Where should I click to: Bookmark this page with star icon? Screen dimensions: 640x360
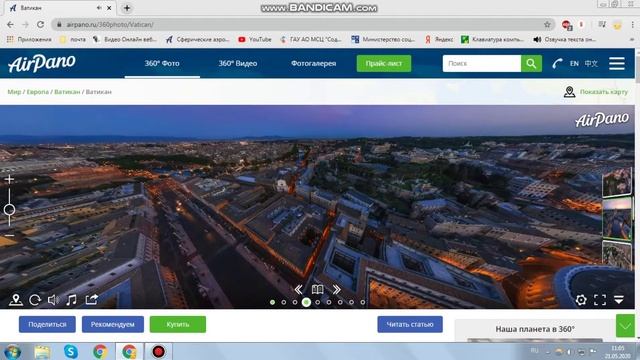tap(547, 24)
